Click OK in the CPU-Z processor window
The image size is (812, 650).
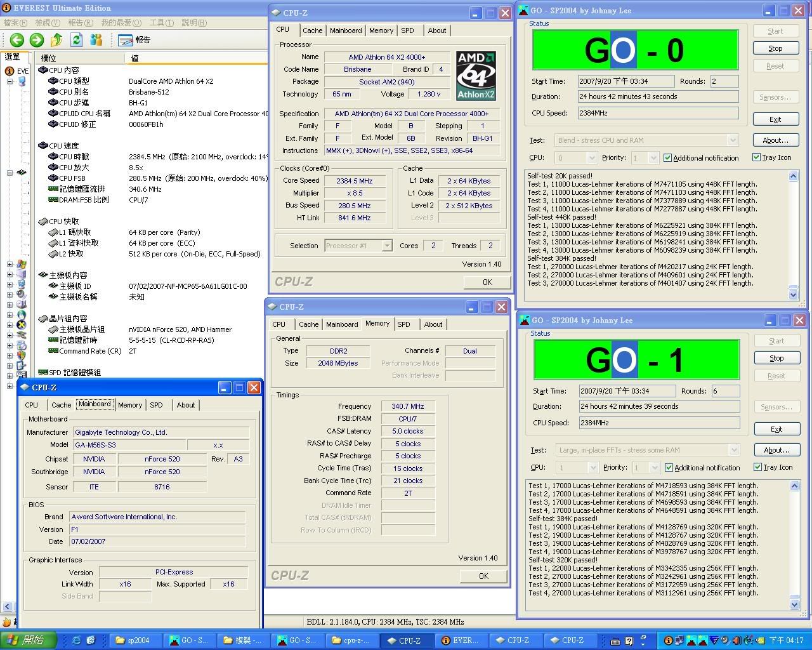pos(487,282)
